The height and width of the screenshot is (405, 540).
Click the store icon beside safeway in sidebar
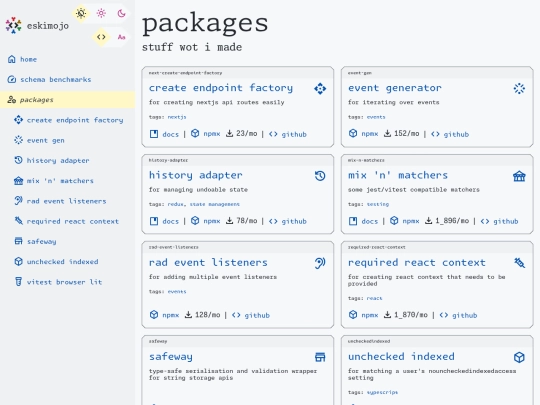click(x=18, y=241)
